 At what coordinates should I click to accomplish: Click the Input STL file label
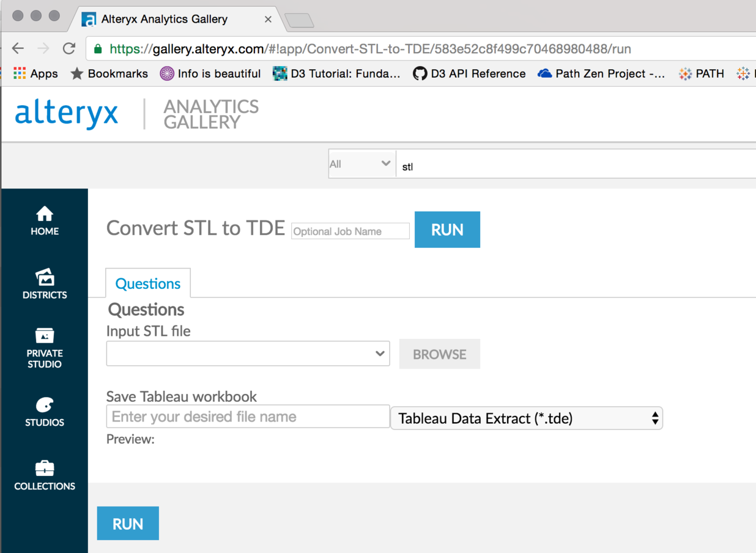[x=149, y=331]
